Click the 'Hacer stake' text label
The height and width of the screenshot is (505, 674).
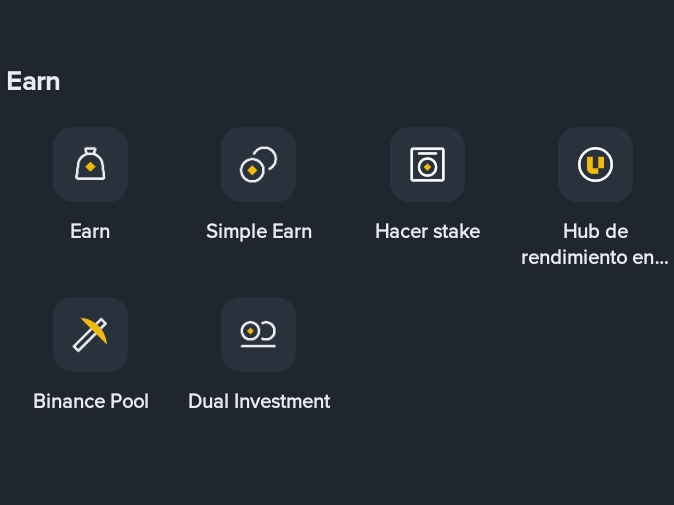[x=427, y=232]
